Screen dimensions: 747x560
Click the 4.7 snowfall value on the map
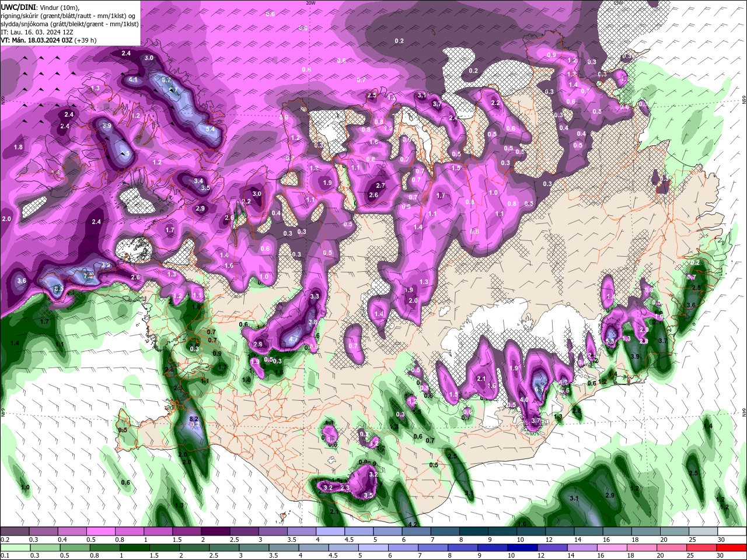tap(294, 339)
